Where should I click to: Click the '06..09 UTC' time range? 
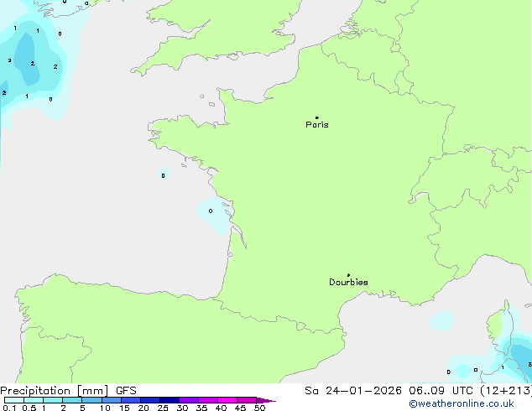tap(441, 391)
